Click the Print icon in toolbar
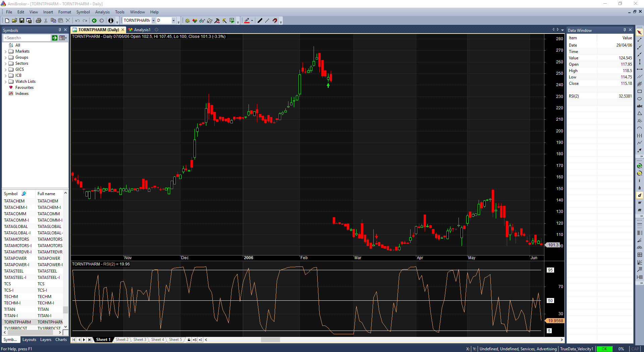644x352 pixels. [39, 21]
